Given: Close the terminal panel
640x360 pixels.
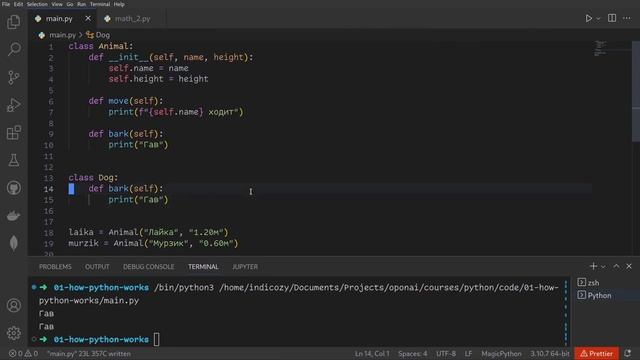Looking at the screenshot, I should click(x=629, y=266).
